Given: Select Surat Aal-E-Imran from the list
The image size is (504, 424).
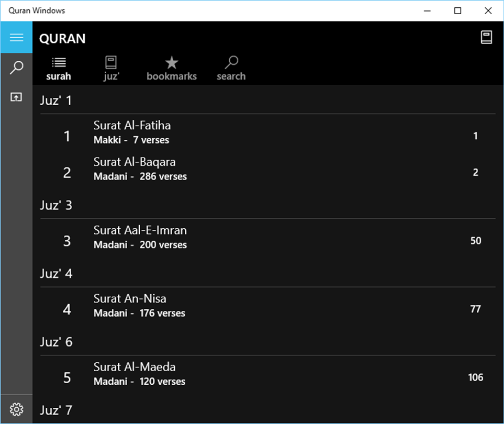Looking at the screenshot, I should (267, 238).
